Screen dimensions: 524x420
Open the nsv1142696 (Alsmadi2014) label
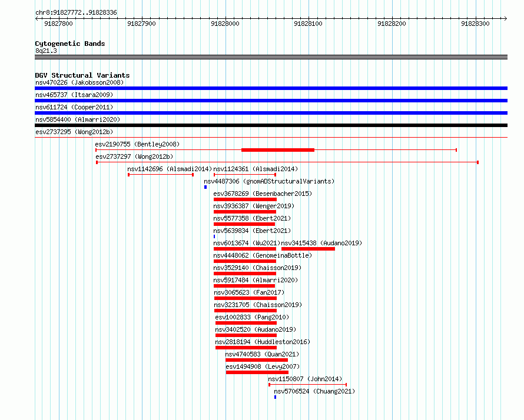(170, 169)
